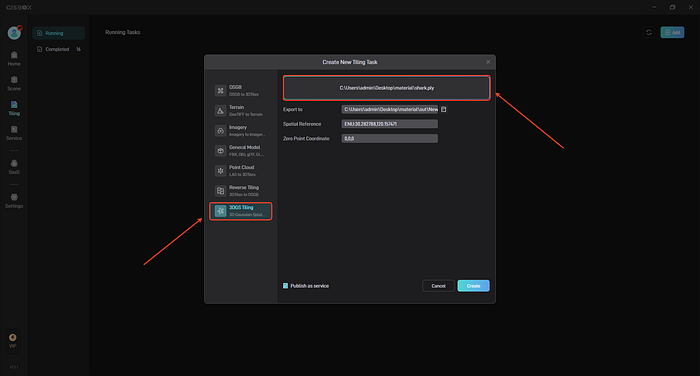
Task: Select 3DGS Tiling in the list
Action: point(241,211)
